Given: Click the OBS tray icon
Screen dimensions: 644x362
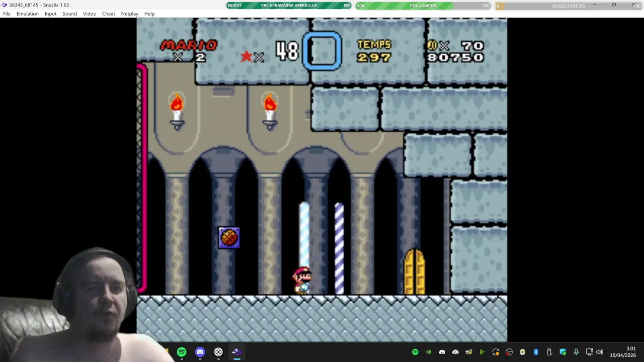Looking at the screenshot, I should 509,352.
